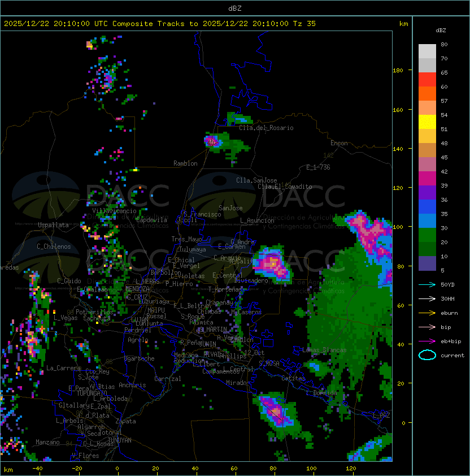
Task: Click the 'Encon' map label
Action: [339, 143]
